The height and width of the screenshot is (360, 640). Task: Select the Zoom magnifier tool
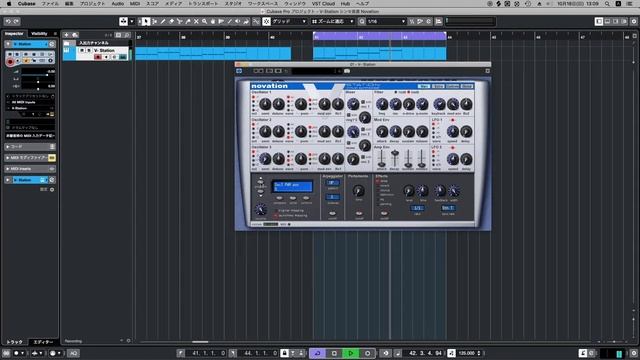(204, 21)
